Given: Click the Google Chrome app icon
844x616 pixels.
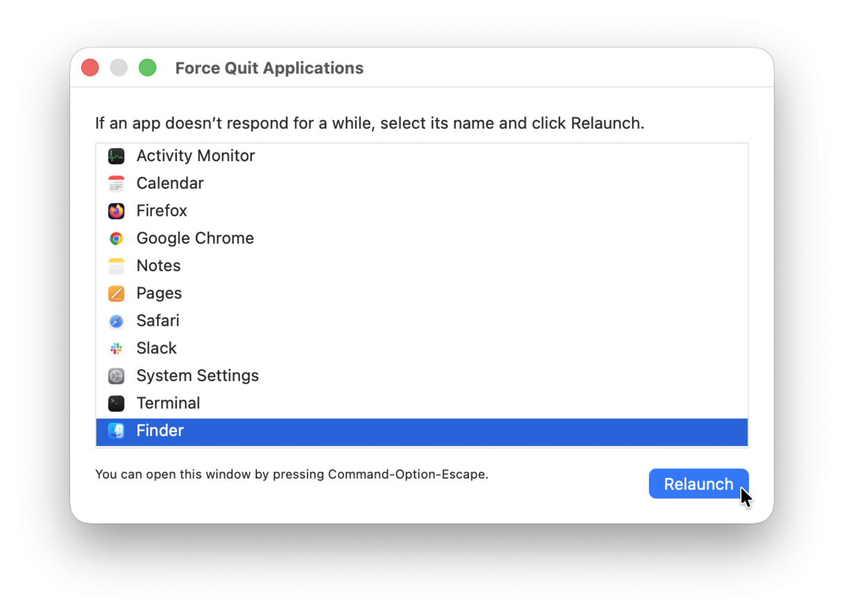Looking at the screenshot, I should pyautogui.click(x=116, y=238).
